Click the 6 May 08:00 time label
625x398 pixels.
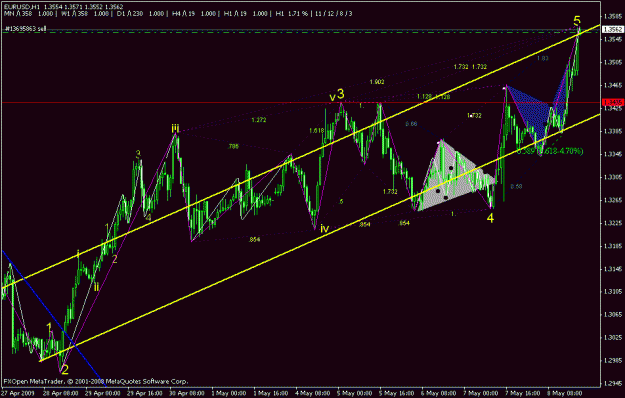pyautogui.click(x=439, y=393)
